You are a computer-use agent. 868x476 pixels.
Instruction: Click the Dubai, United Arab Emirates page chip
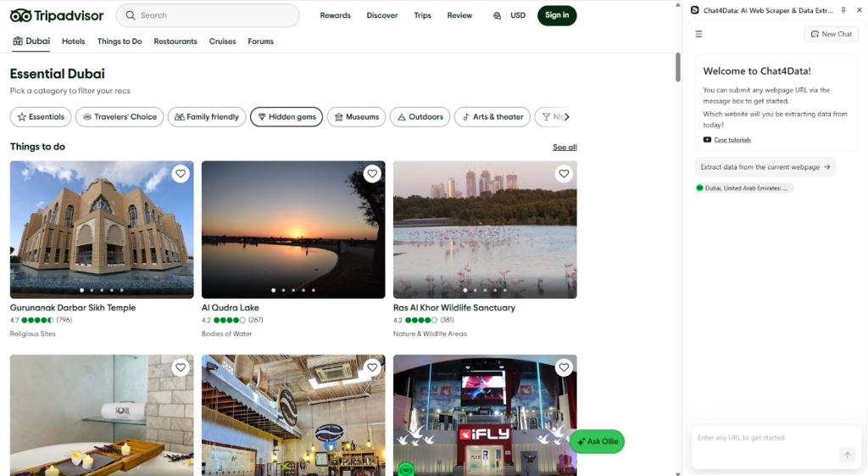tap(744, 188)
